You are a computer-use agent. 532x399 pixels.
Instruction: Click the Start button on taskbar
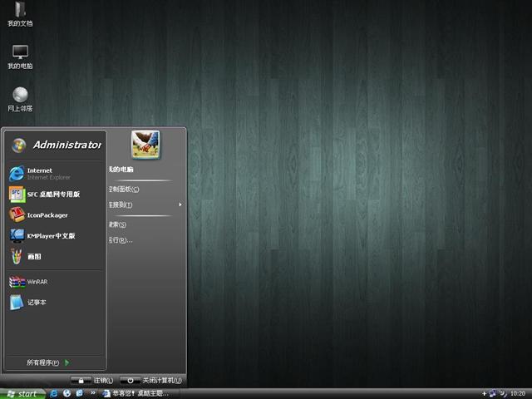click(x=22, y=393)
